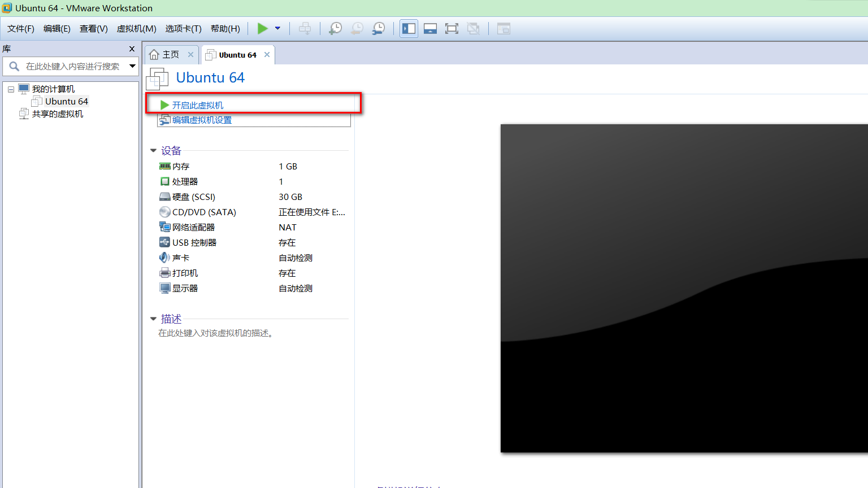Enter full screen mode from the toolbar
This screenshot has width=868, height=488.
tap(452, 28)
